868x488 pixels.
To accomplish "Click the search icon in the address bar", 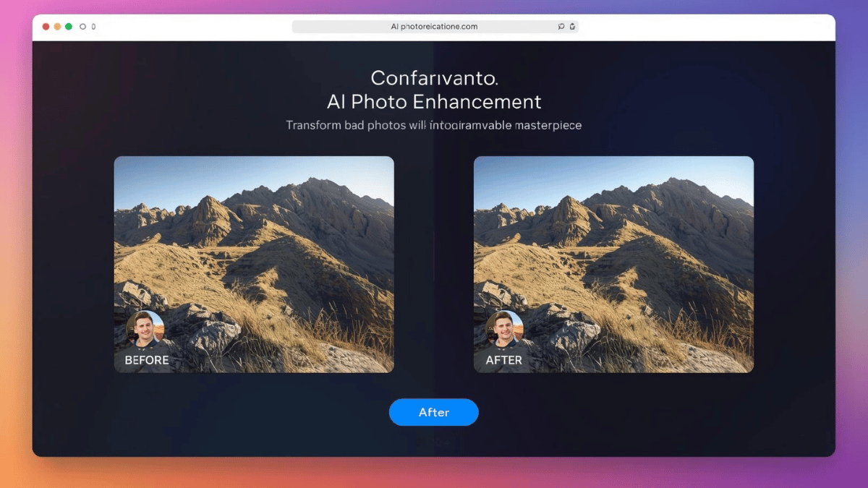I will 561,26.
